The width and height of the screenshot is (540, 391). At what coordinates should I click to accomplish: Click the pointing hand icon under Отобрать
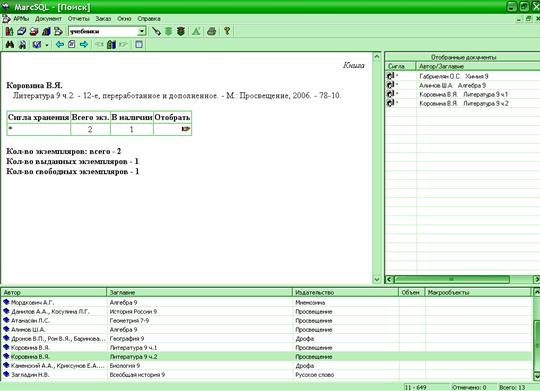pyautogui.click(x=186, y=129)
